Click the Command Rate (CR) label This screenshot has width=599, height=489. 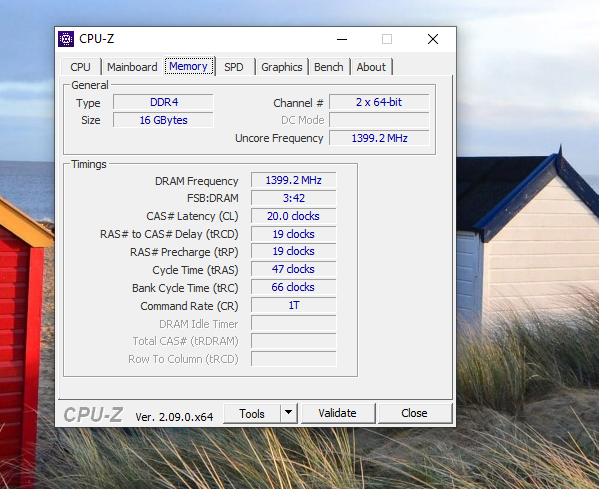pyautogui.click(x=189, y=306)
